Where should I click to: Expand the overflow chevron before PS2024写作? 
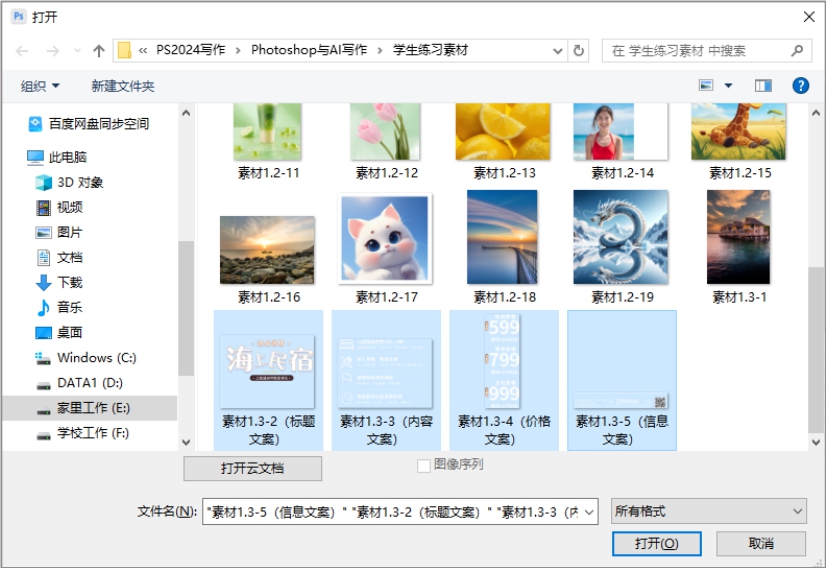(143, 51)
